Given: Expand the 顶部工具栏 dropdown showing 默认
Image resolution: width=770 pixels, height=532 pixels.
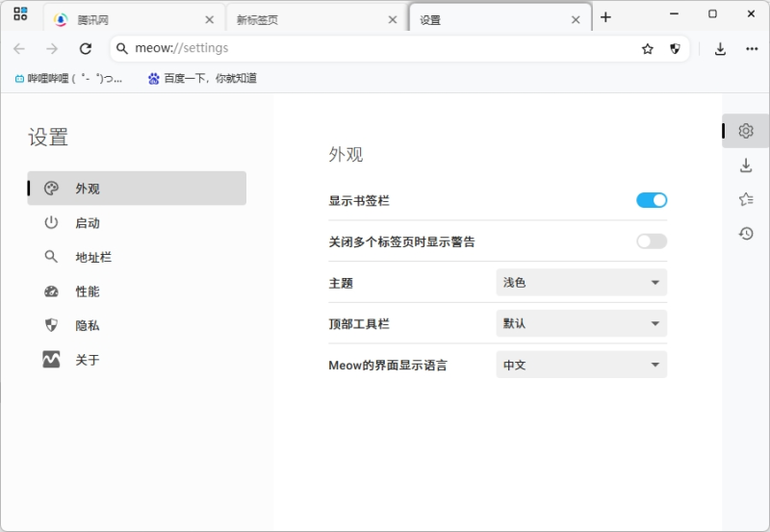Looking at the screenshot, I should click(581, 323).
